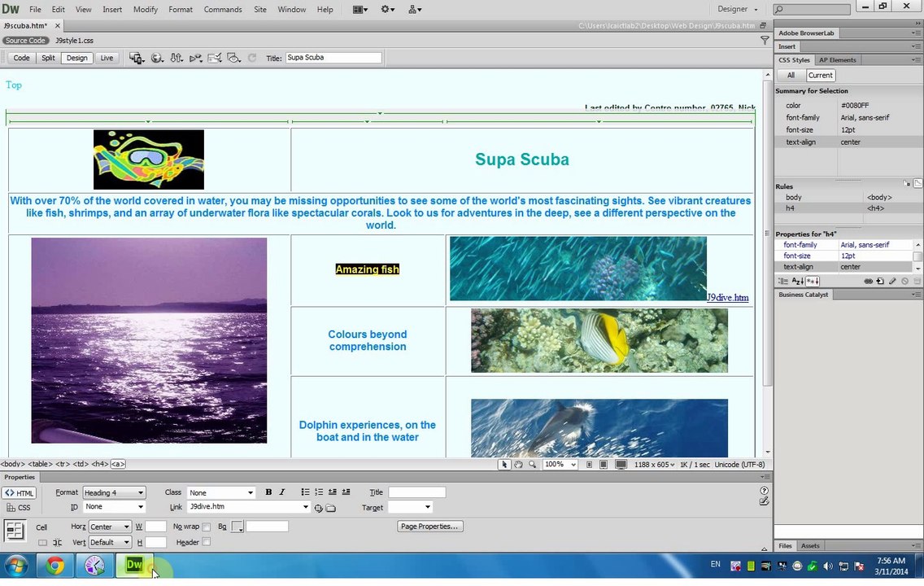The height and width of the screenshot is (586, 924).
Task: Toggle Live view
Action: pos(107,58)
